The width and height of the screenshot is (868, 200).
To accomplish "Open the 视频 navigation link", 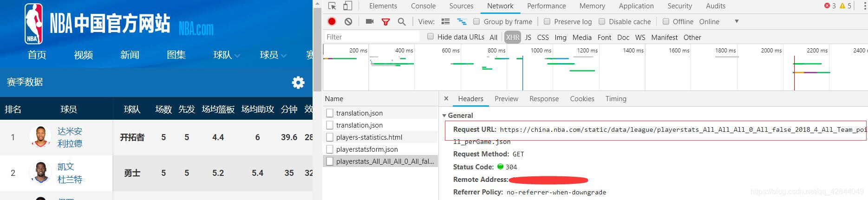I will click(x=84, y=55).
